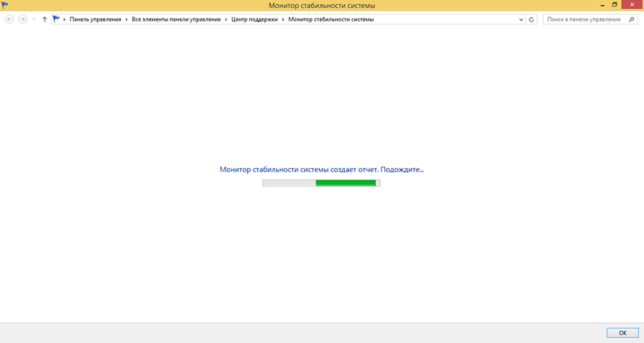Close the stability monitor window
This screenshot has height=343, width=644.
[x=633, y=4]
